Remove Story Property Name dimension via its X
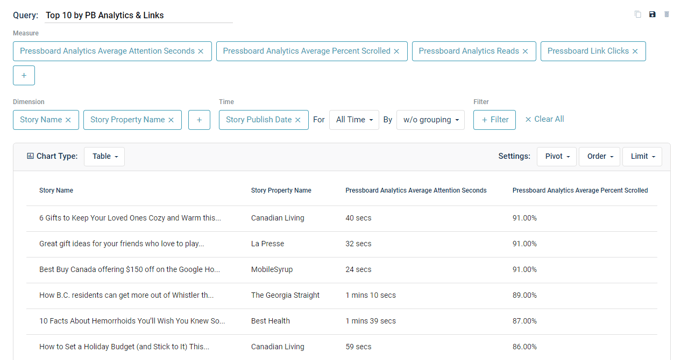This screenshot has width=688, height=360. point(171,120)
